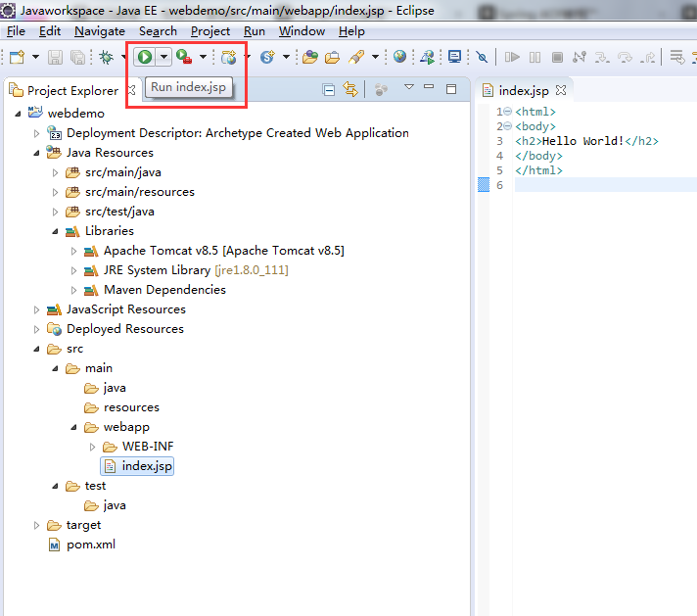Click Run Last Tool with red toolbox icon
Image resolution: width=697 pixels, height=616 pixels.
point(184,57)
